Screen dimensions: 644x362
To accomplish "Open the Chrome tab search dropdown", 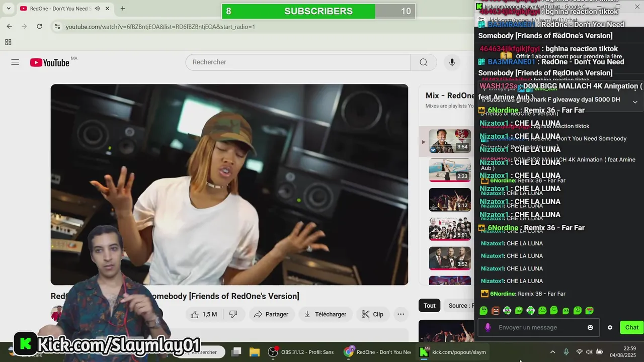I will [x=9, y=9].
